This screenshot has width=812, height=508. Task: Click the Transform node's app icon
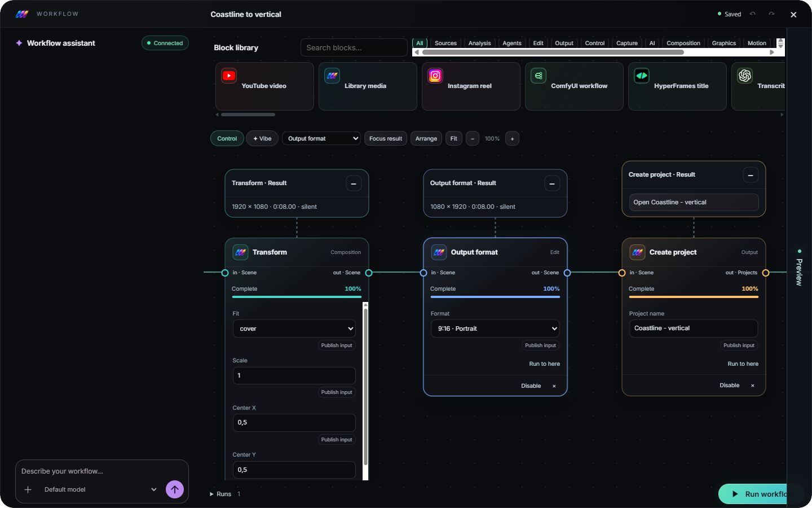pyautogui.click(x=241, y=252)
